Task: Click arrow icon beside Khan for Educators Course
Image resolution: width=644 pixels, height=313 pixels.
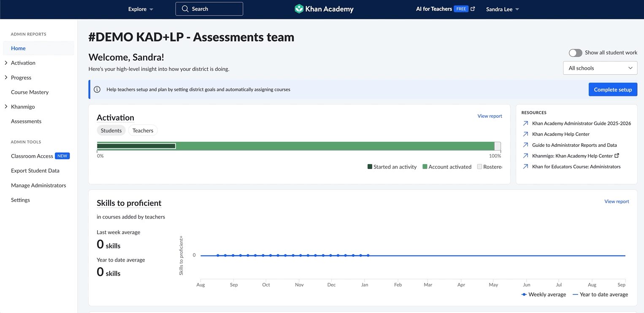Action: (x=525, y=167)
